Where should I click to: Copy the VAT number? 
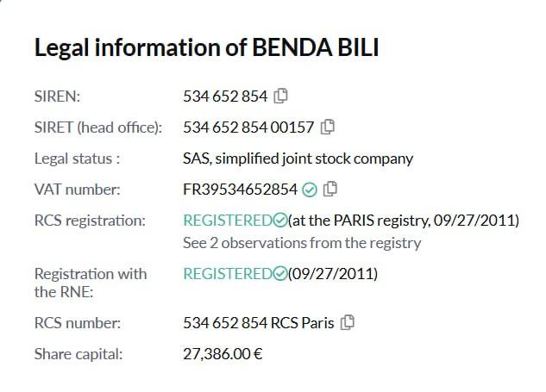pos(330,190)
